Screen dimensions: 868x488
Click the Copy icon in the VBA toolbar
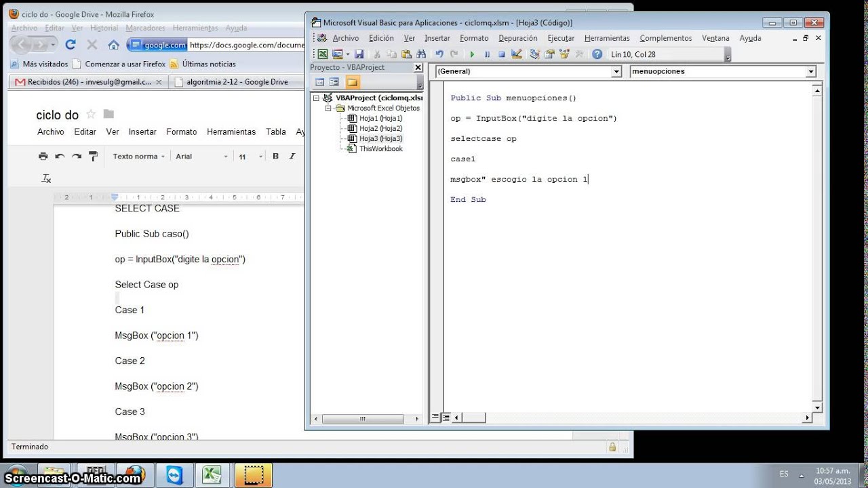pos(391,54)
